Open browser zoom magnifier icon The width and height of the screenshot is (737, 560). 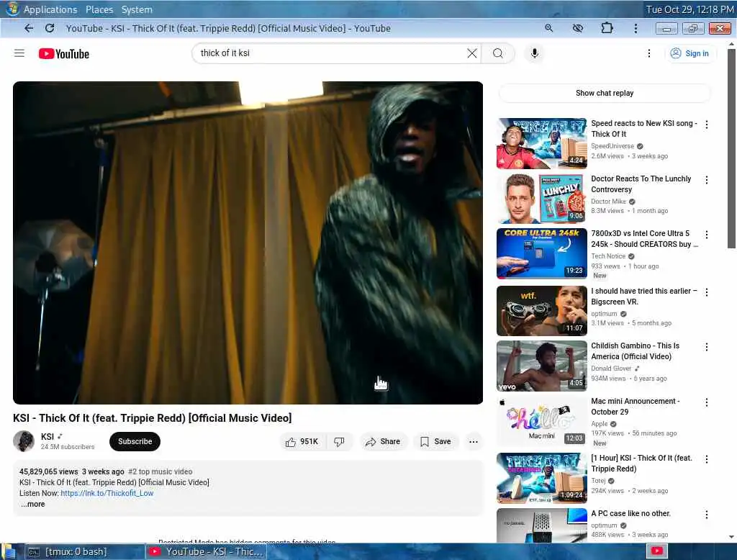click(x=548, y=28)
